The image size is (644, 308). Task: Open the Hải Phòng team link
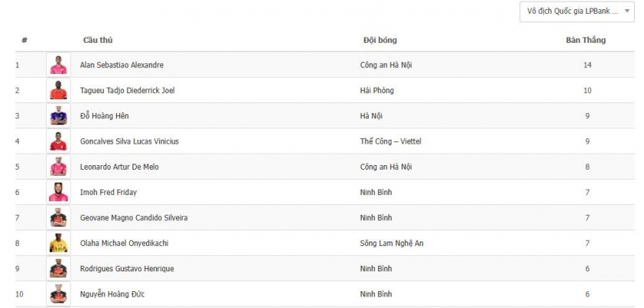(x=377, y=90)
